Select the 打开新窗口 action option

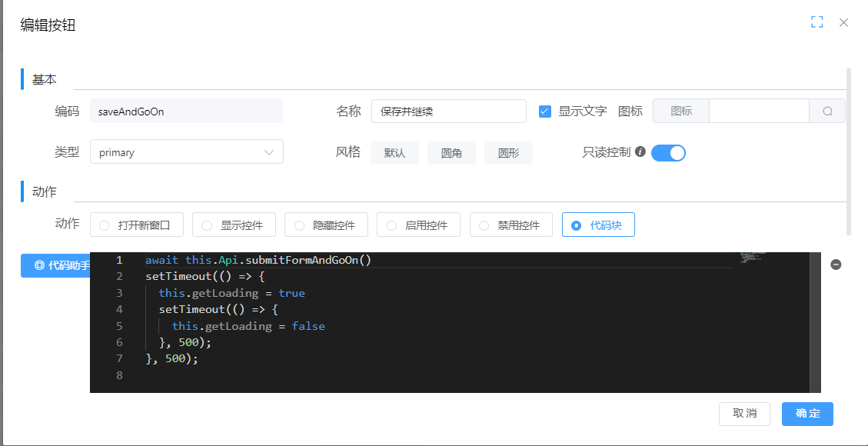[x=138, y=225]
